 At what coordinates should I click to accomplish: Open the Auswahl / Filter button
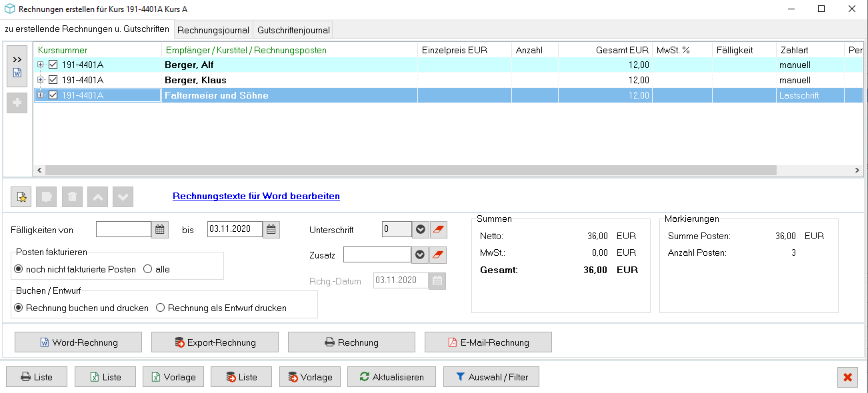click(x=491, y=377)
